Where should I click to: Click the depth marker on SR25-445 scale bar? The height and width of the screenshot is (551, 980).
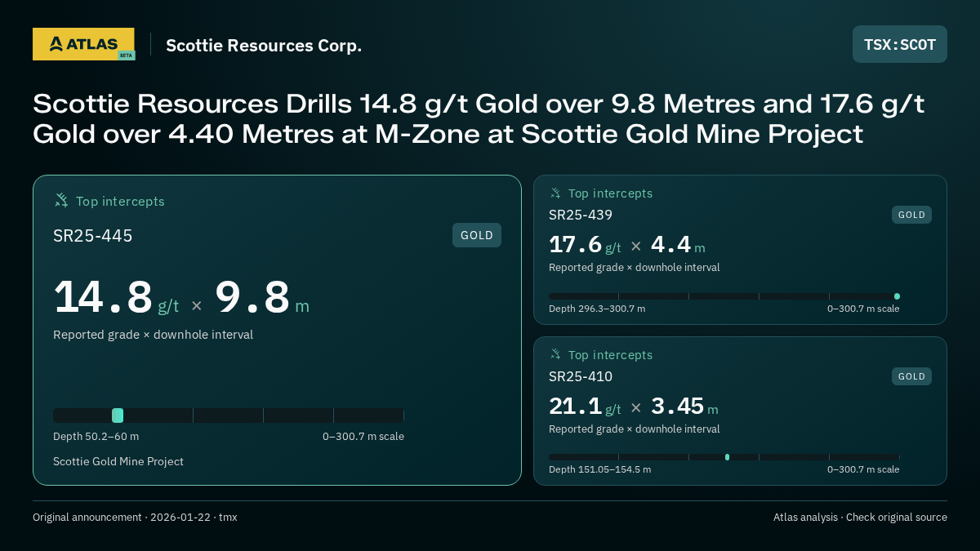(118, 415)
